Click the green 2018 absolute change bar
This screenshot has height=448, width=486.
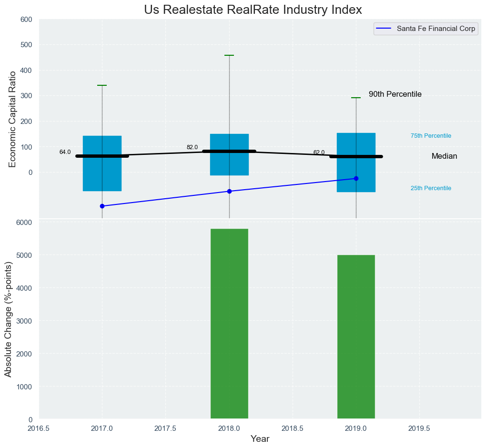coord(229,324)
